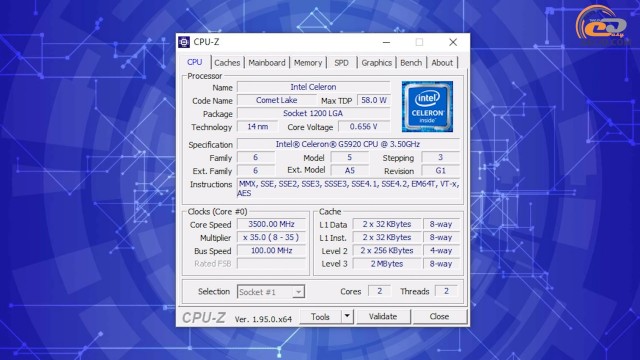
Task: Click the Ext. Model value A5
Action: click(x=349, y=171)
